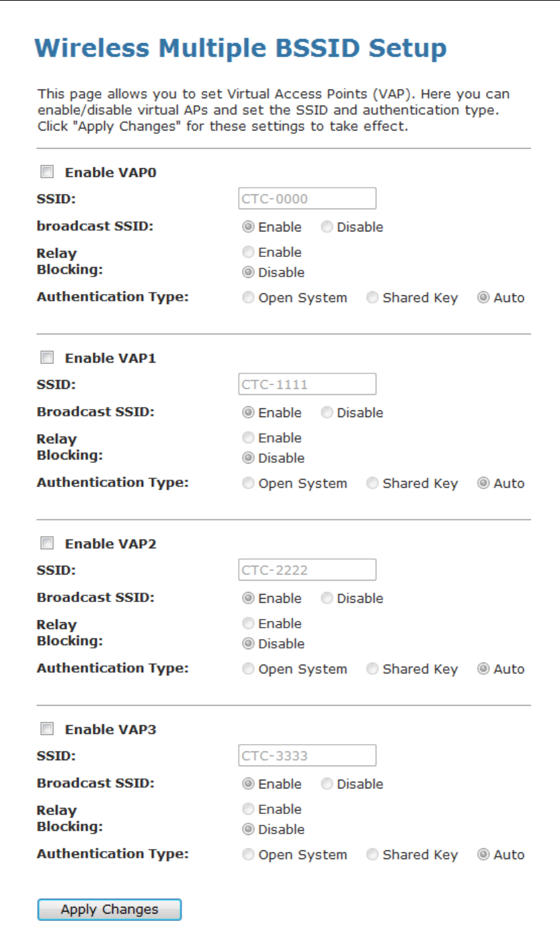Viewport: 560px width, 925px height.
Task: Click the Apply Changes button
Action: [x=109, y=910]
